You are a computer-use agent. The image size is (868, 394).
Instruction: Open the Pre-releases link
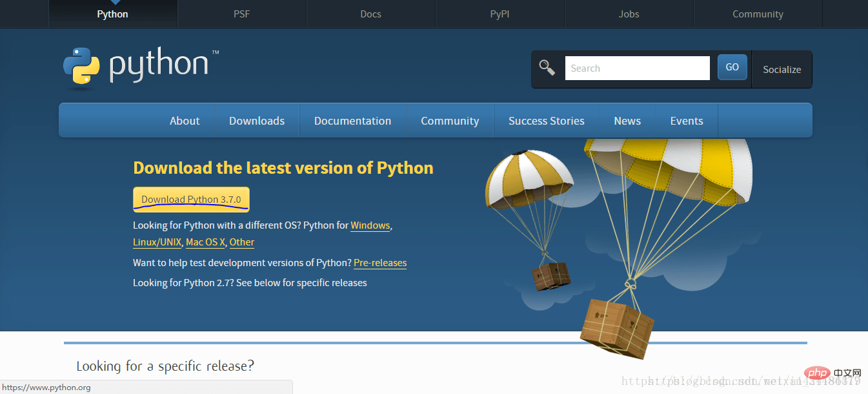(x=380, y=263)
